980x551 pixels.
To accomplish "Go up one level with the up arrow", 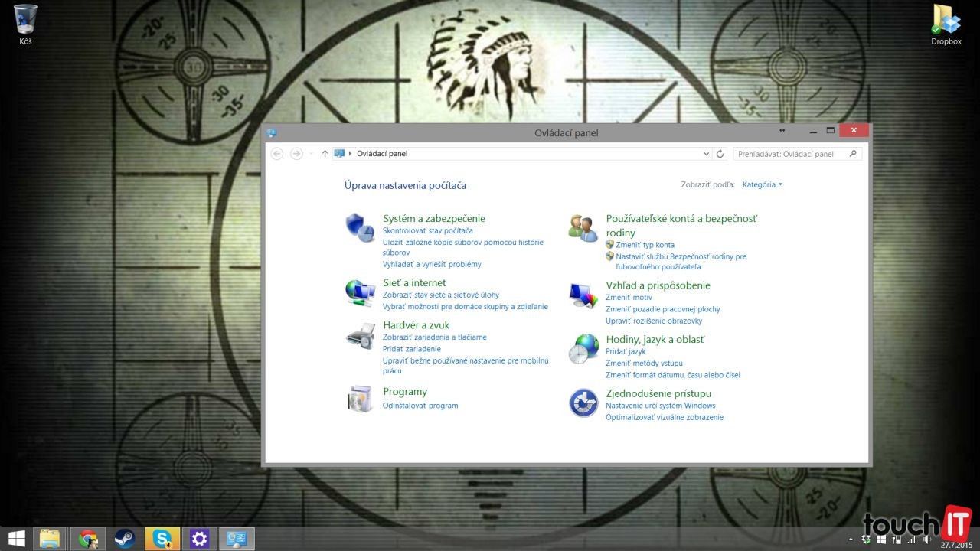I will (325, 154).
